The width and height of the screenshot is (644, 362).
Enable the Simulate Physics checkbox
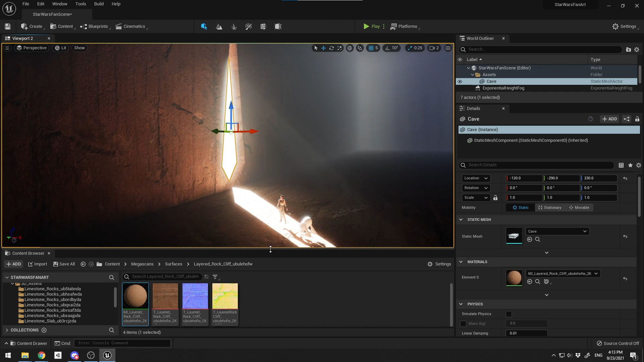tap(508, 314)
